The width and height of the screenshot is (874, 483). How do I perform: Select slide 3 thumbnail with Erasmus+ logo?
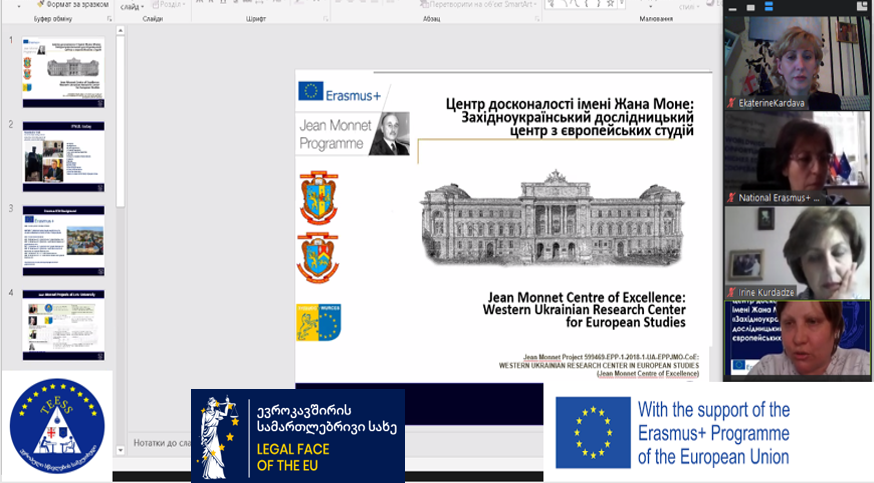point(64,241)
